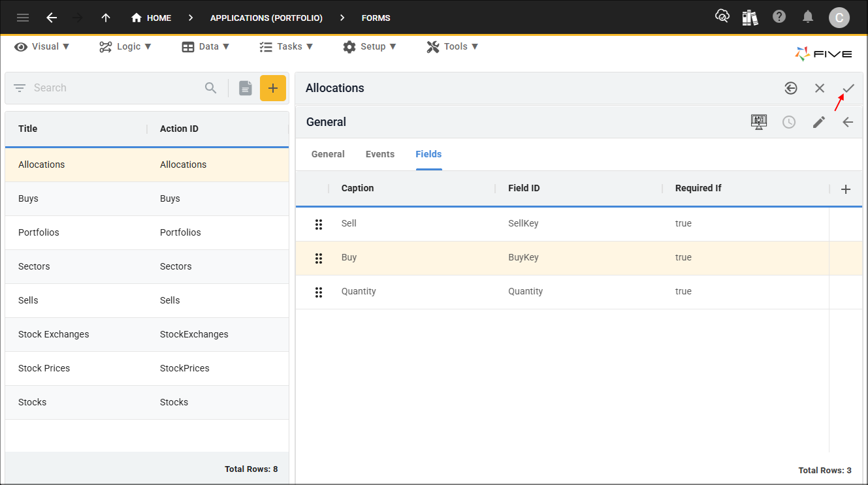Switch to the Events tab
Image resolution: width=868 pixels, height=485 pixels.
(380, 154)
